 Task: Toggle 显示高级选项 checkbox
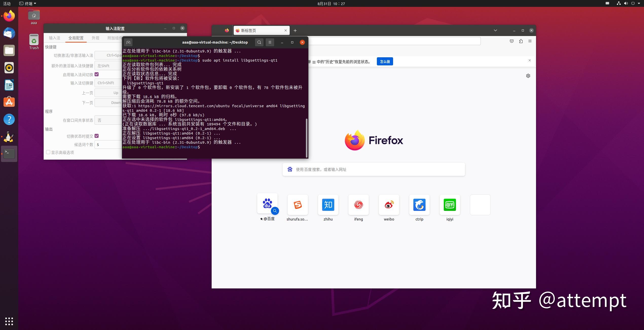click(48, 152)
